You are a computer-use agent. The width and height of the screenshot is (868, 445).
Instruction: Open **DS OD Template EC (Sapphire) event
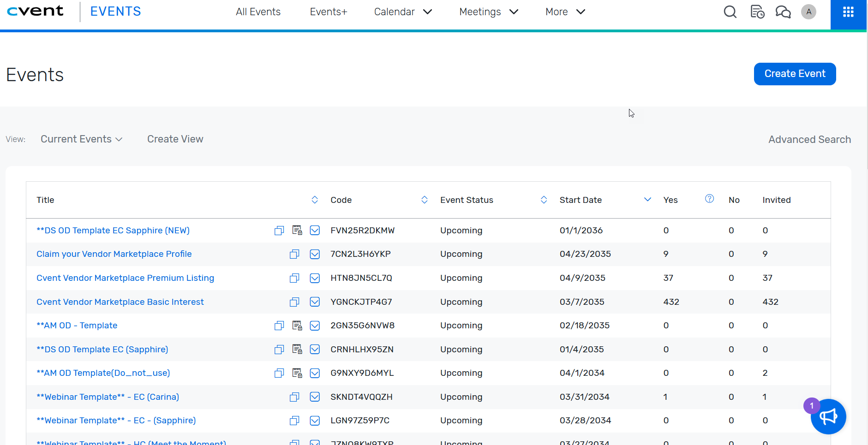(x=102, y=349)
